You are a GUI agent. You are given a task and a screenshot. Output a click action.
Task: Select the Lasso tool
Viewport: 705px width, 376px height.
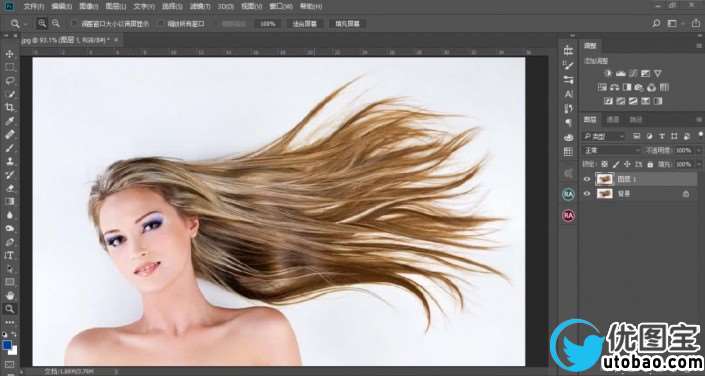pos(9,81)
